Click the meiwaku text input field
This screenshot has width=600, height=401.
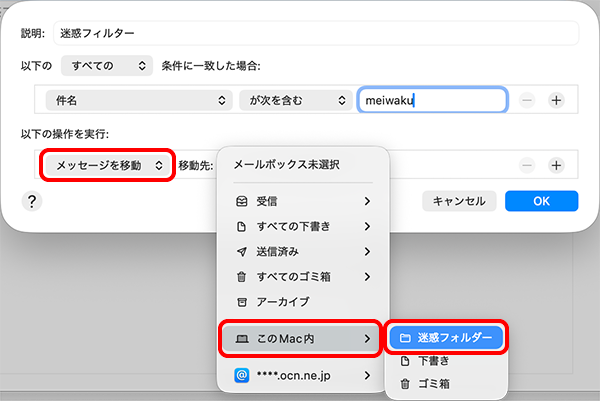pyautogui.click(x=431, y=100)
